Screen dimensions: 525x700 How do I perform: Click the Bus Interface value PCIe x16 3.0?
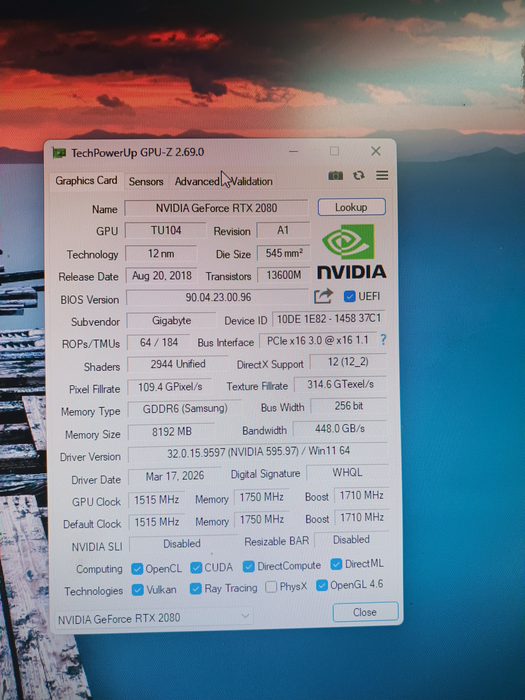pos(318,341)
